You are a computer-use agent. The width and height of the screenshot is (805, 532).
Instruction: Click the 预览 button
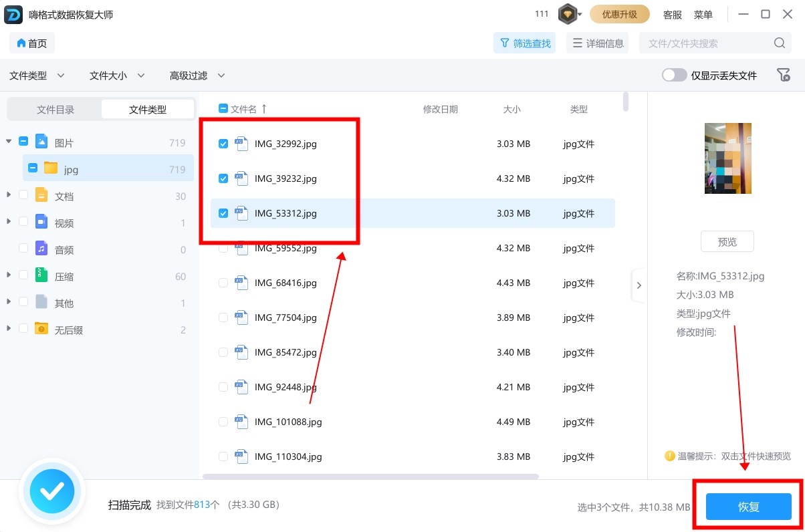pos(727,242)
